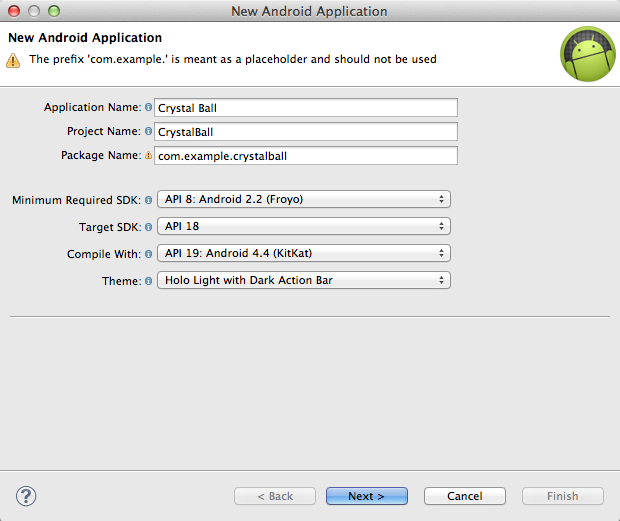Click the info icon beside Theme
Screen dimensions: 620x521
tap(149, 281)
